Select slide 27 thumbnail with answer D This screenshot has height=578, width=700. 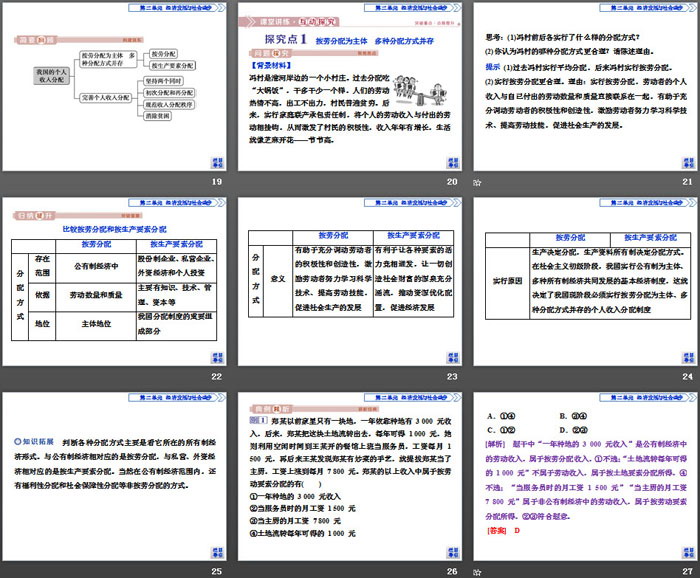point(585,476)
